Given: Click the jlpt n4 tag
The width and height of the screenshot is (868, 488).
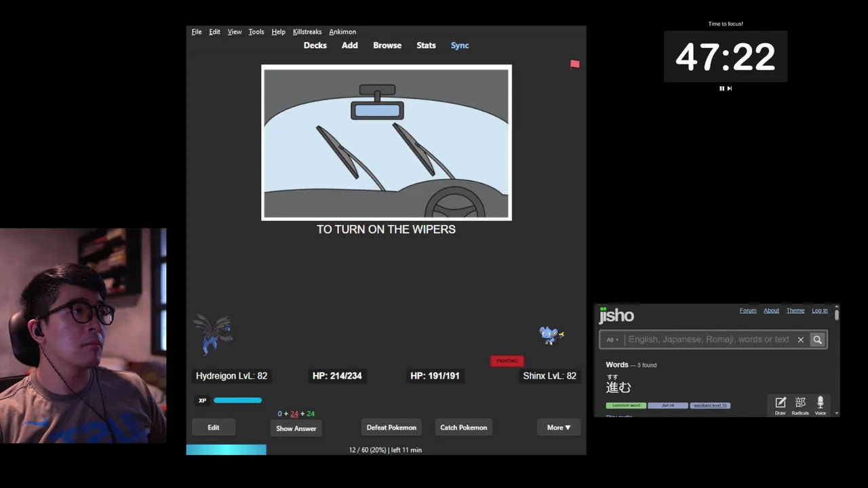Looking at the screenshot, I should coord(668,405).
